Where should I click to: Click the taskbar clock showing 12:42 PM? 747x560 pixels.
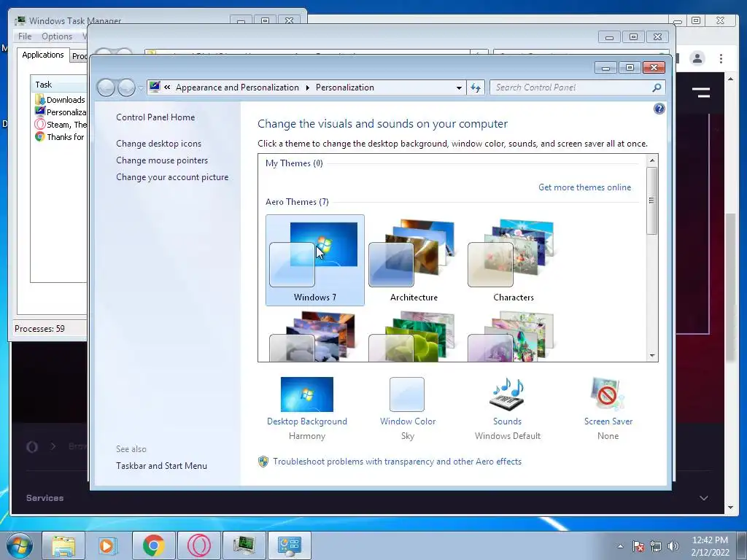[x=710, y=545]
